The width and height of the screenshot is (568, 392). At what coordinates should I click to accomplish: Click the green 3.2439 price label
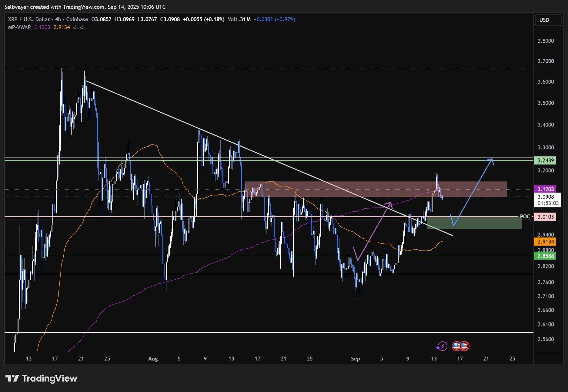545,160
